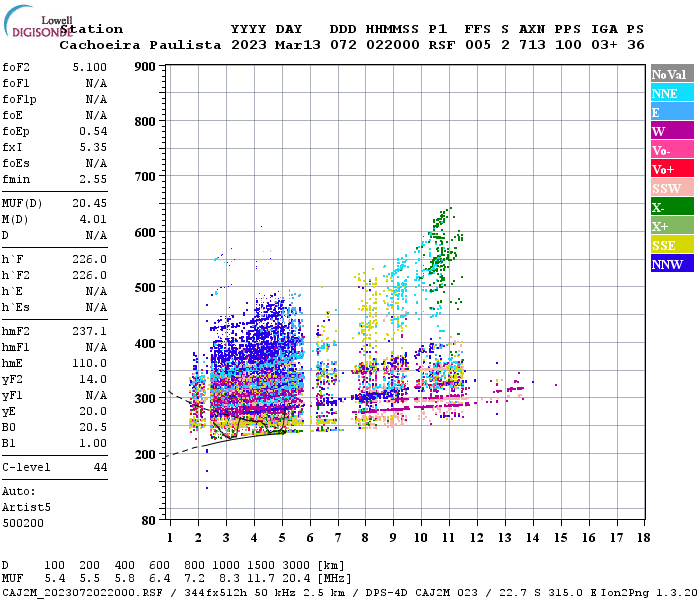Viewport: 700px width, 600px height.
Task: Select the SSW salmon legend swatch
Action: pos(672,188)
